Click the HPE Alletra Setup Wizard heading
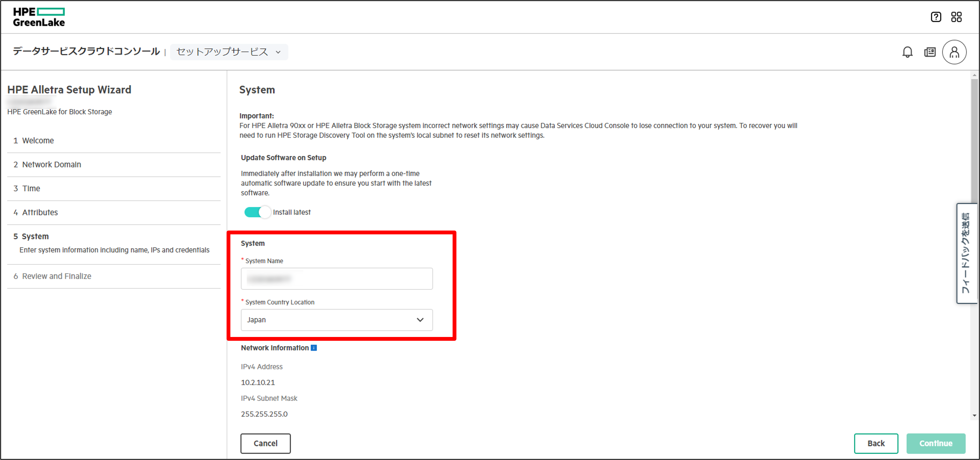This screenshot has width=980, height=460. pyautogui.click(x=69, y=90)
